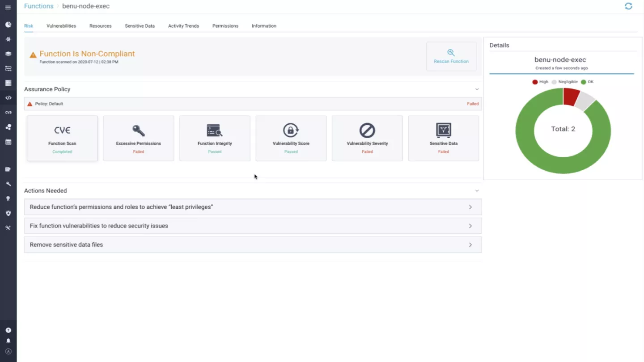Click the notifications bell icon
The width and height of the screenshot is (644, 362).
pyautogui.click(x=8, y=341)
